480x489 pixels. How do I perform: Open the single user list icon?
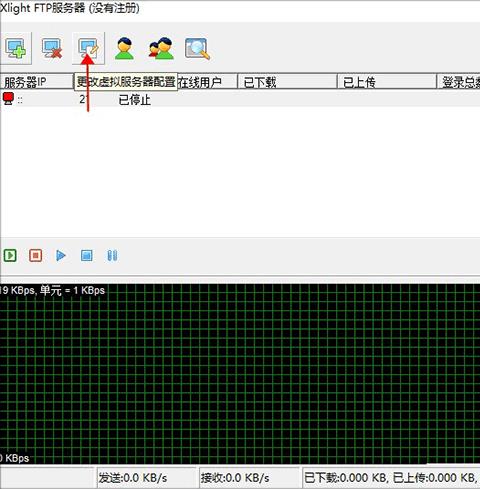tap(124, 49)
